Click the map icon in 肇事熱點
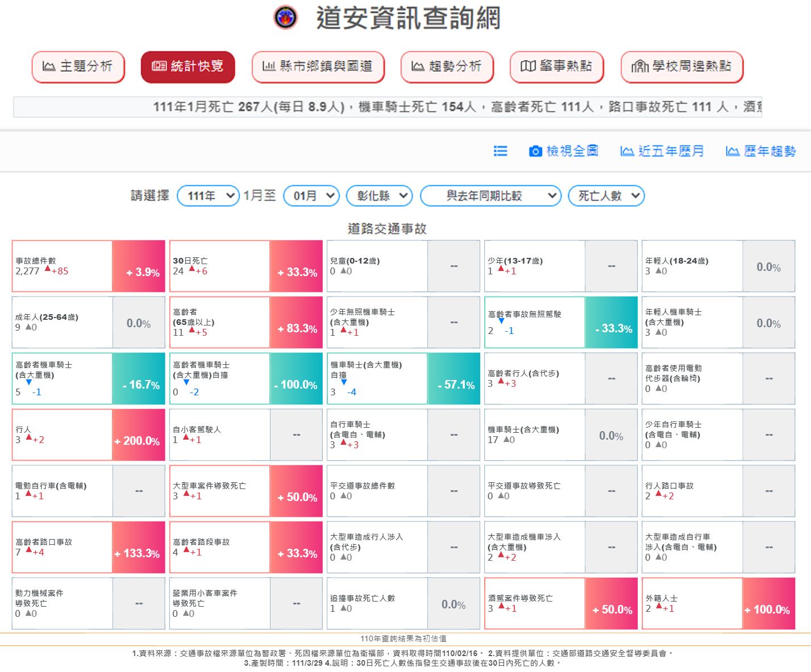 (x=528, y=66)
